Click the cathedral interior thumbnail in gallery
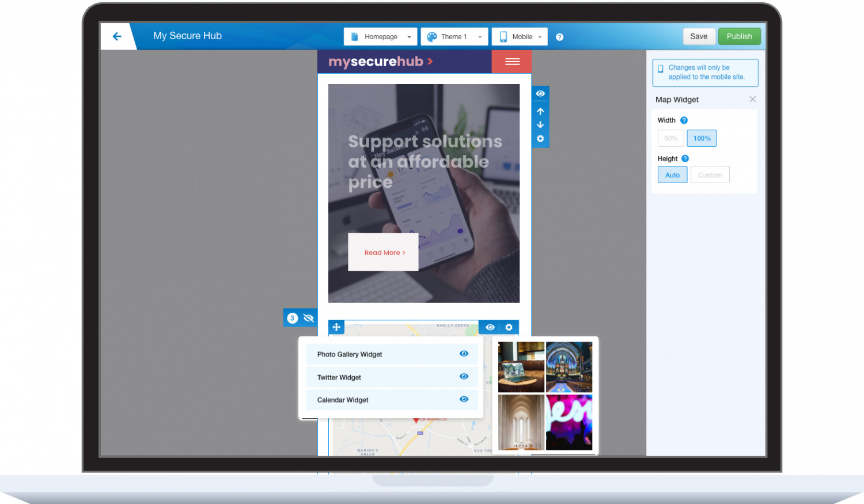The width and height of the screenshot is (864, 504). (x=569, y=367)
